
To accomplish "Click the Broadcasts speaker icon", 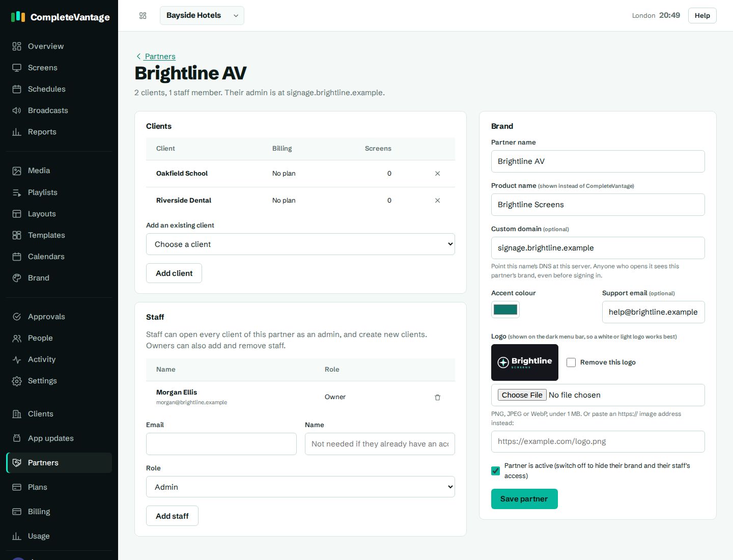I will tap(17, 110).
